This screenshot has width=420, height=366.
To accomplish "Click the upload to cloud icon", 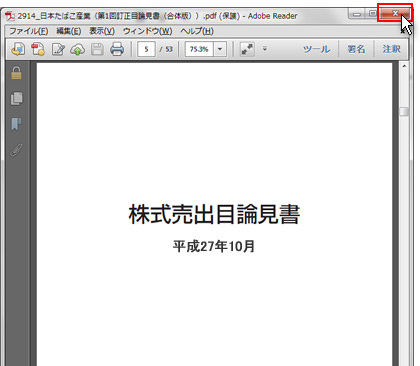I will pyautogui.click(x=77, y=49).
